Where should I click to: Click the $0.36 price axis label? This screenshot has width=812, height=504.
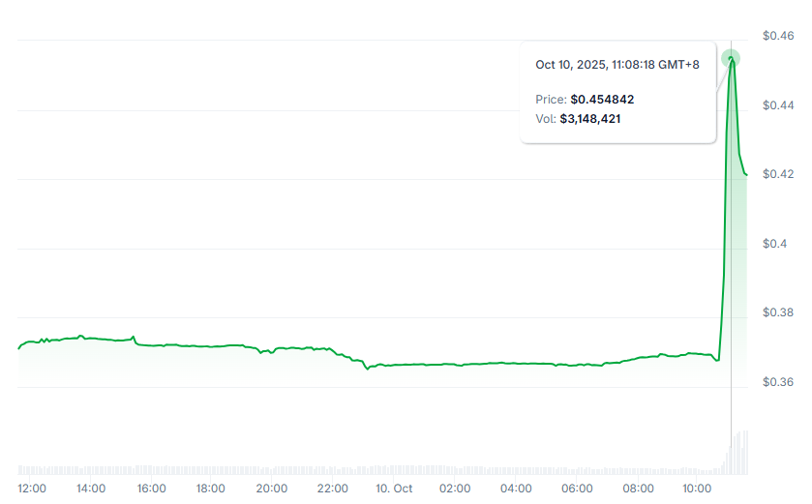point(778,382)
